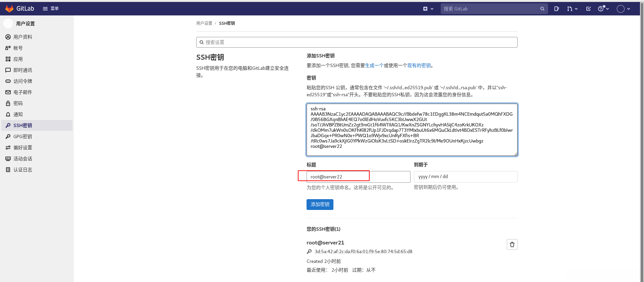The height and width of the screenshot is (282, 644).
Task: Open the merge requests dropdown
Action: pyautogui.click(x=572, y=9)
